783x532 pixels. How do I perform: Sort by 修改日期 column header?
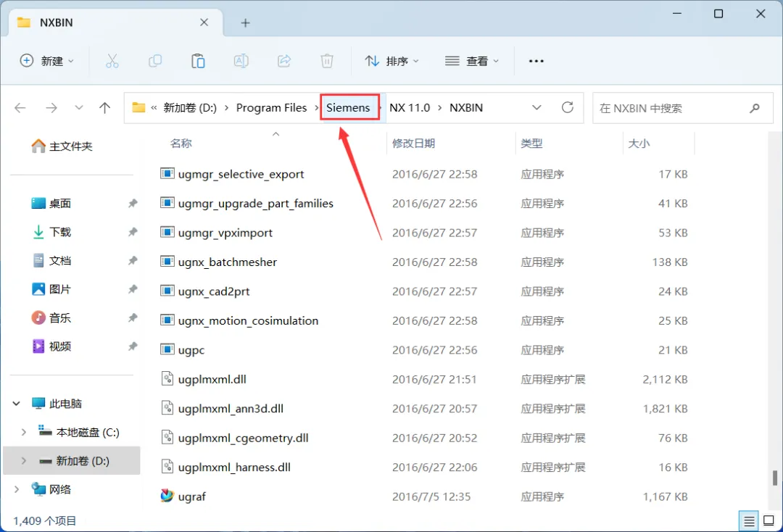(x=413, y=144)
